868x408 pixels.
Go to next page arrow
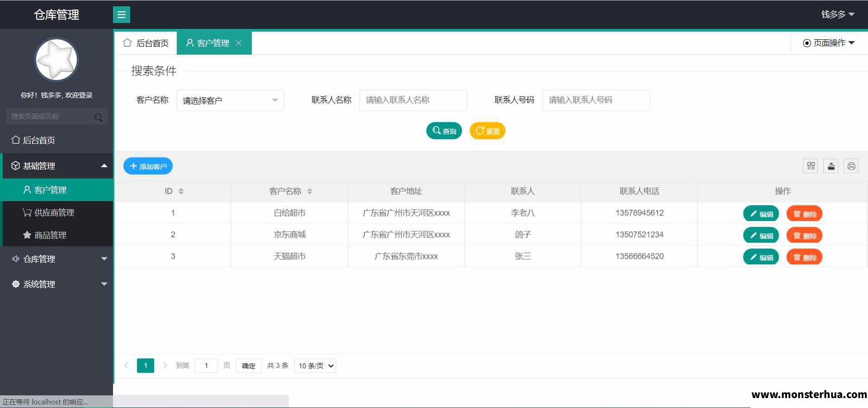pos(165,365)
